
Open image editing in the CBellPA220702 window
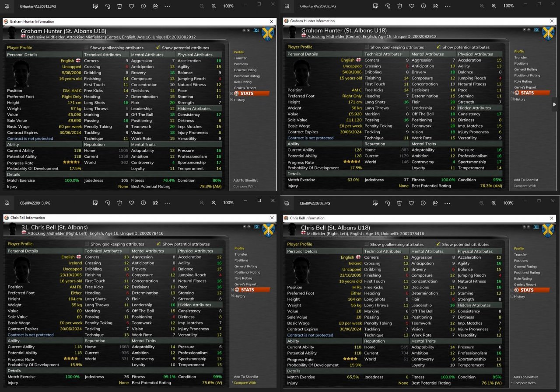375,203
